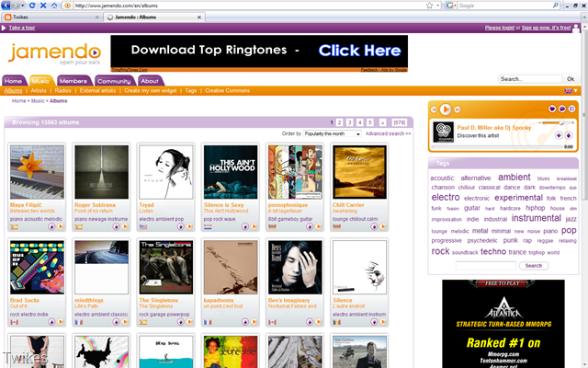
Task: Skip to previous track in player
Action: (x=434, y=109)
